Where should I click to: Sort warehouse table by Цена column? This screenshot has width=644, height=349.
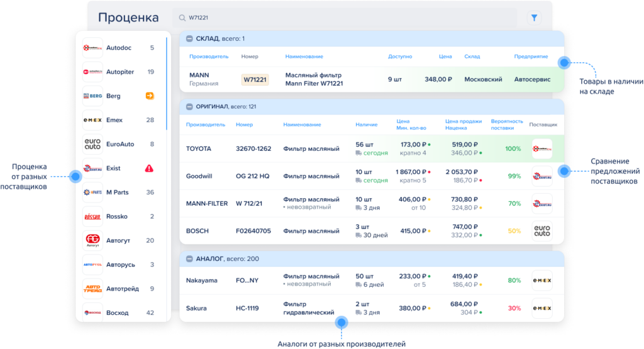[445, 57]
